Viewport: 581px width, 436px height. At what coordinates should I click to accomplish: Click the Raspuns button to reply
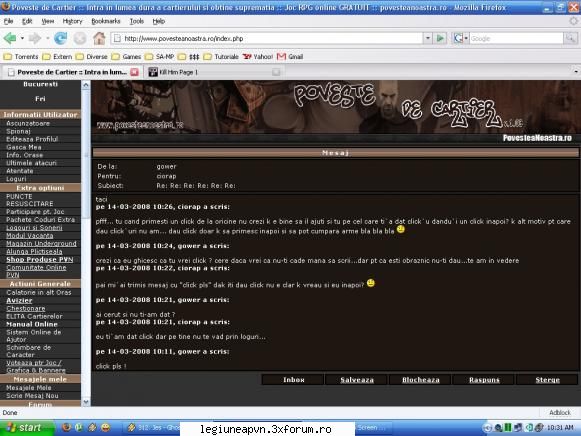[x=484, y=380]
